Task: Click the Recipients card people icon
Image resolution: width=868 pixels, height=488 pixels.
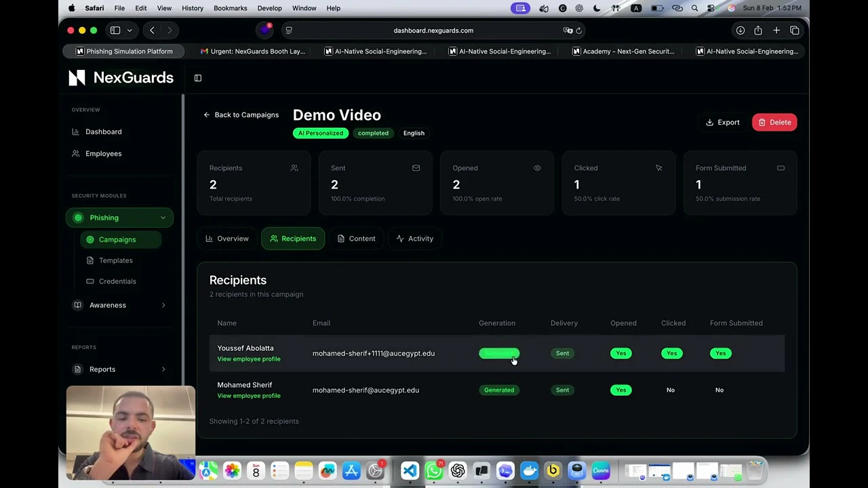Action: [294, 168]
